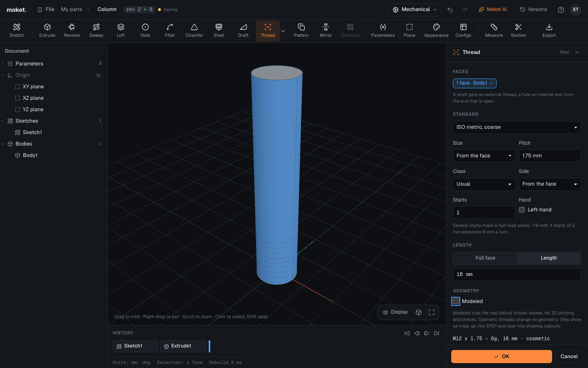This screenshot has width=588, height=368.
Task: Click the thread length input field
Action: 517,275
